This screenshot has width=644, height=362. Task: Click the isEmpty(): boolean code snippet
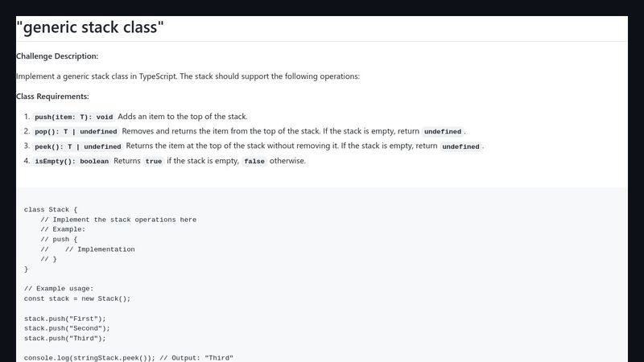tap(72, 162)
